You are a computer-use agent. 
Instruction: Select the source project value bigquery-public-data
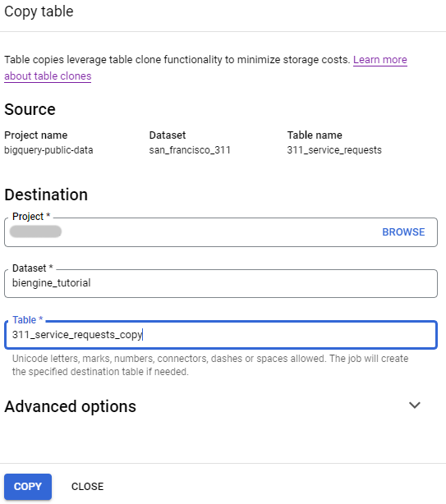click(x=48, y=150)
